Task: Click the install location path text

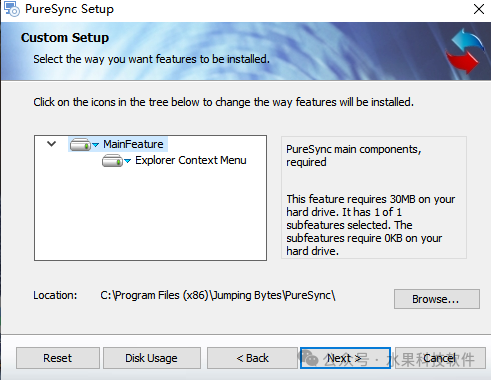Action: point(218,295)
